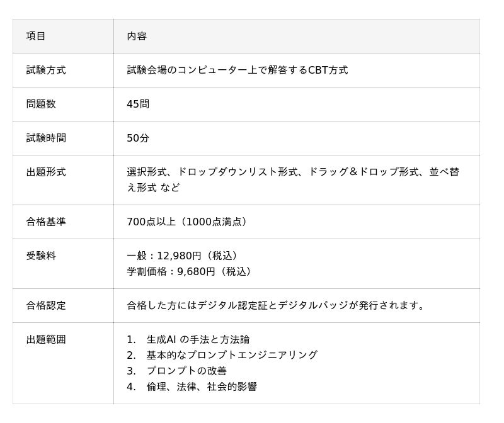Select the 合格基準 row label
The height and width of the screenshot is (423, 504).
click(x=46, y=222)
